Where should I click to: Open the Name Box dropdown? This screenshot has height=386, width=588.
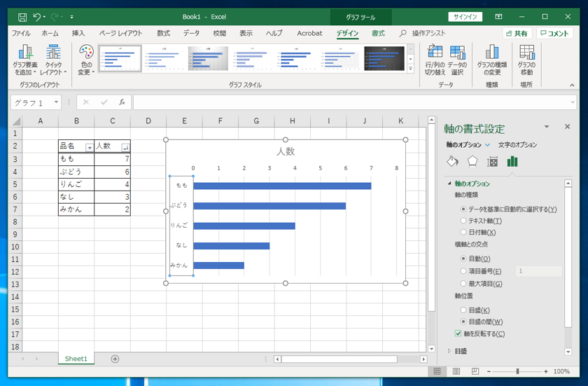point(56,102)
